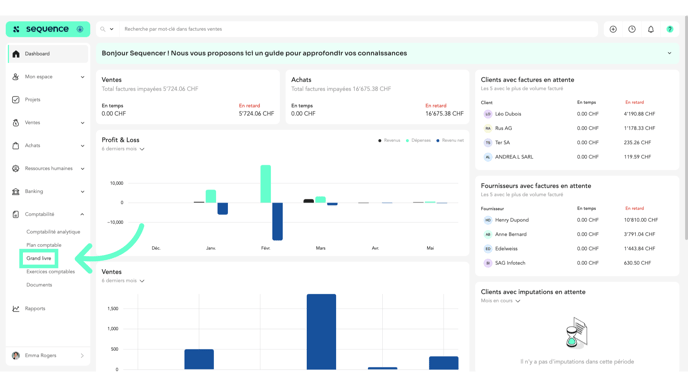Click the Dashboard home icon
688x387 pixels.
(16, 54)
